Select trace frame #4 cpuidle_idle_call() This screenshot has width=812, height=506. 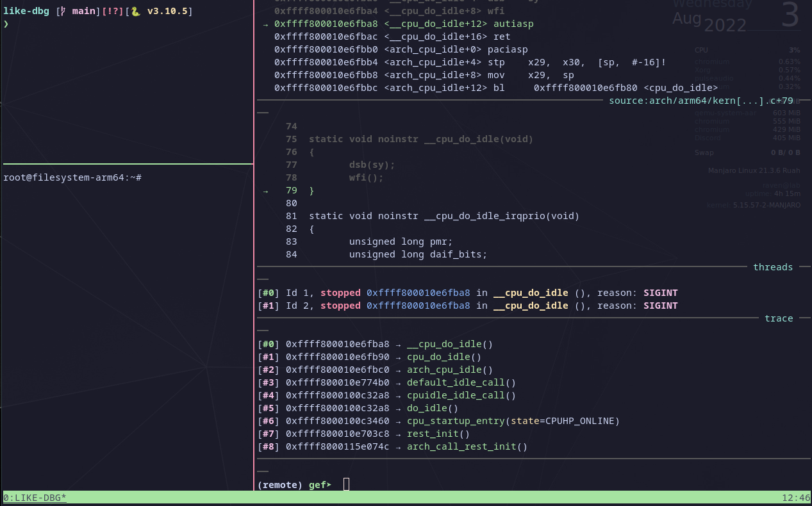387,395
